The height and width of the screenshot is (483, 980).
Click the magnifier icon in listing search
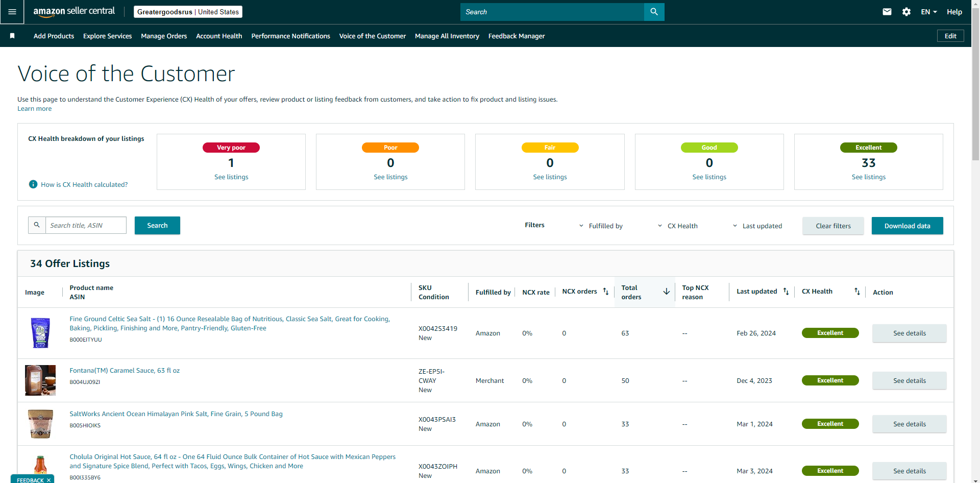(37, 225)
